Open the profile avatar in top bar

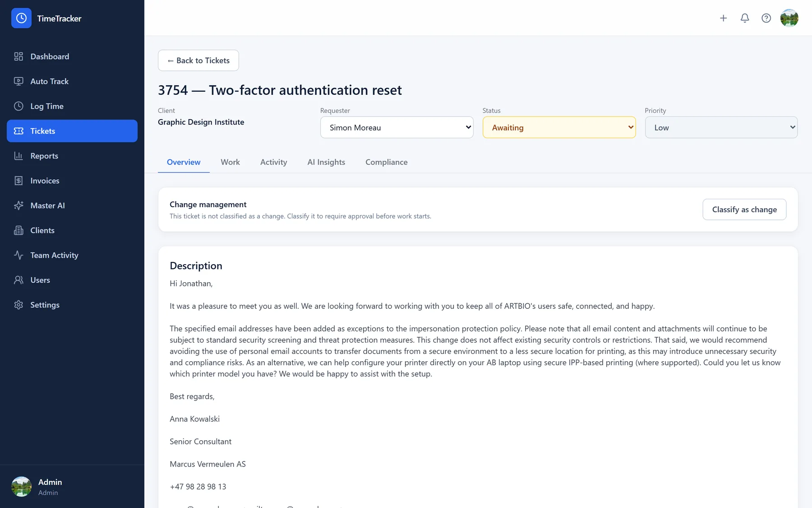click(789, 18)
